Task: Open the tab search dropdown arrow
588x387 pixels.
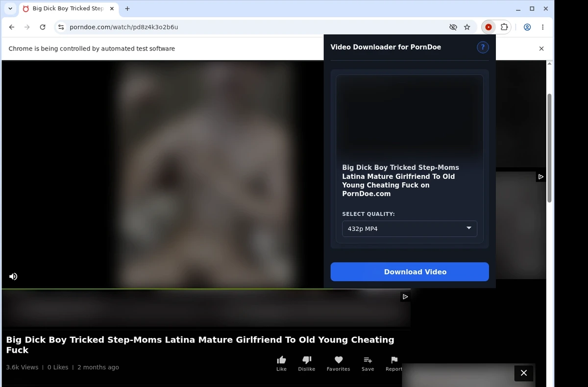Action: pyautogui.click(x=10, y=8)
